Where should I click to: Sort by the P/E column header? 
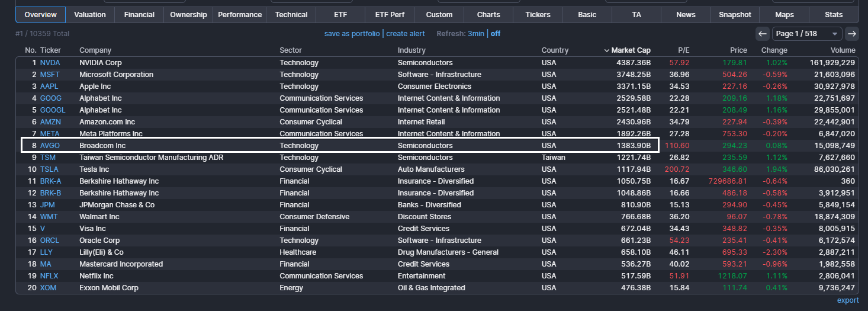pyautogui.click(x=684, y=50)
